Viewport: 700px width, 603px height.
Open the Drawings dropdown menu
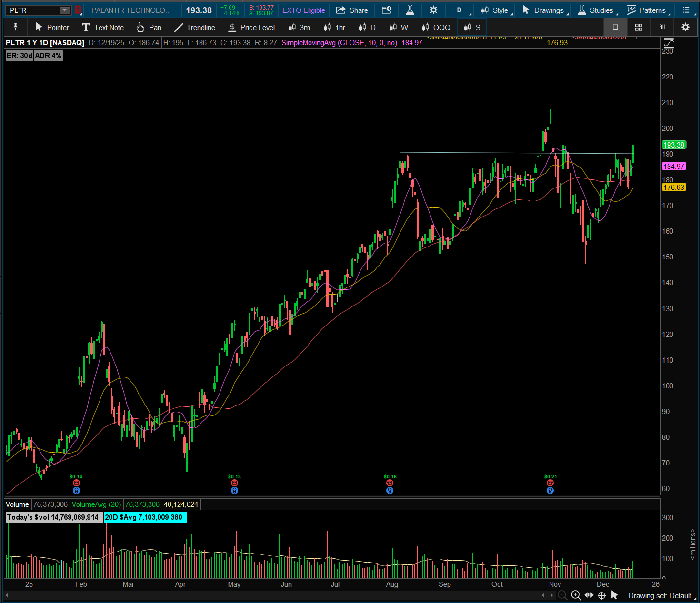tap(545, 10)
